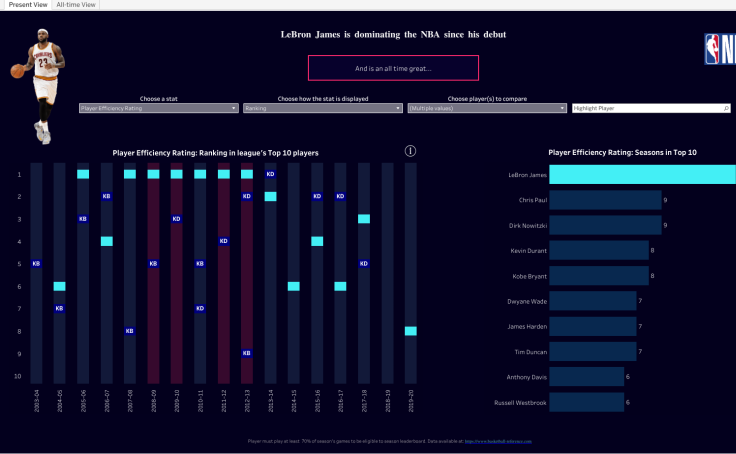Select the KD marker in 2016-17 season

(x=340, y=196)
